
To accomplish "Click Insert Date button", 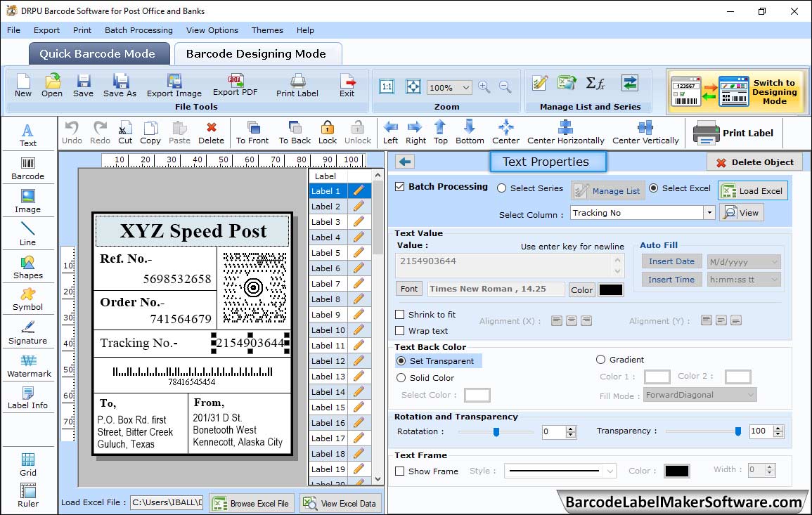I will pos(671,261).
